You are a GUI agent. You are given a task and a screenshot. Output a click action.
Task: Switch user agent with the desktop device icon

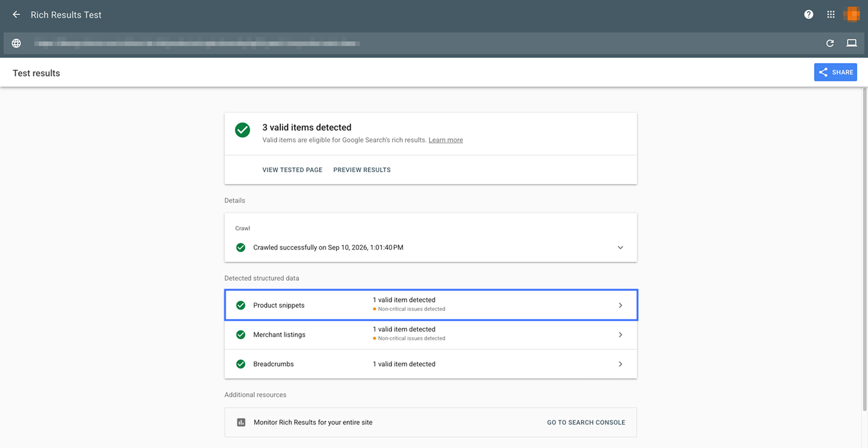[x=852, y=43]
